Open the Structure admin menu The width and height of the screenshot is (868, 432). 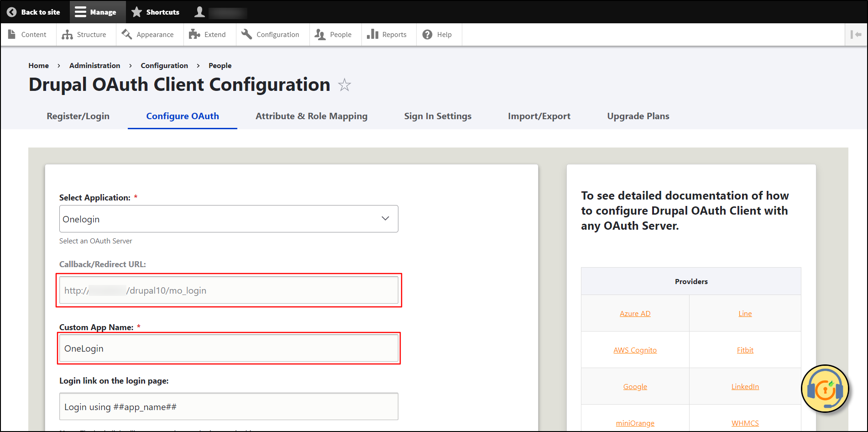[84, 35]
